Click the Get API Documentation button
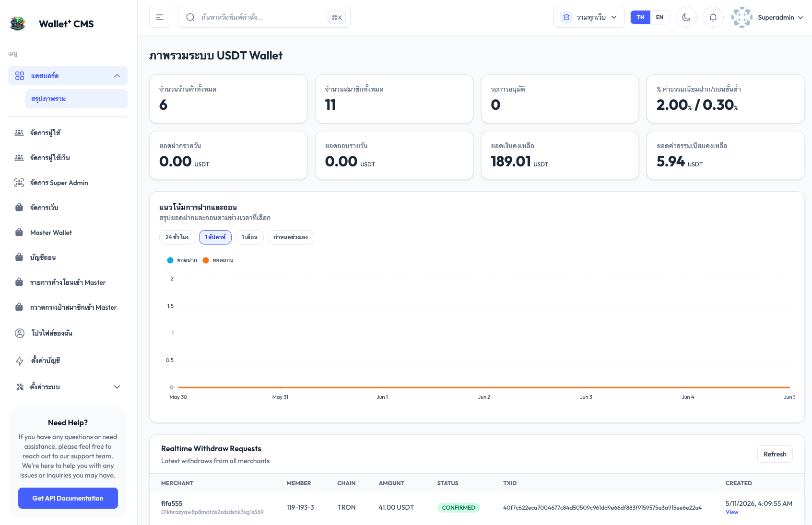 point(68,498)
